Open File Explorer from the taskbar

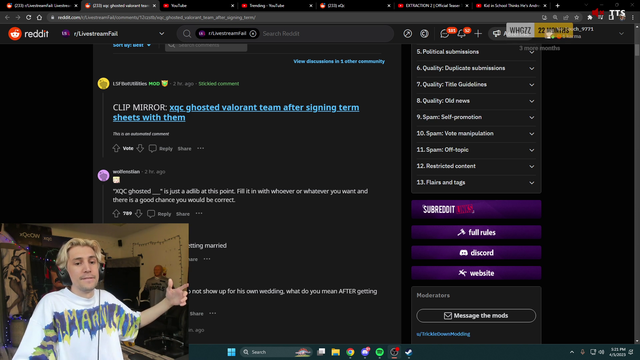[336, 352]
